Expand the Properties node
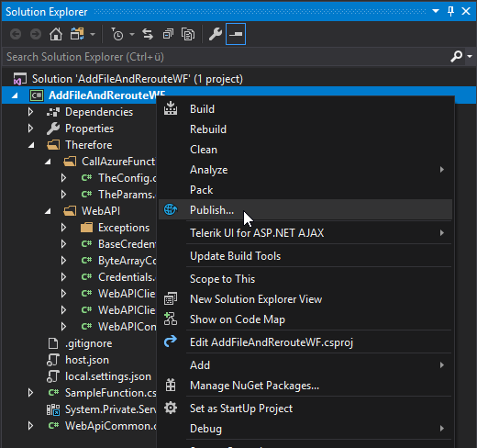 pyautogui.click(x=30, y=129)
